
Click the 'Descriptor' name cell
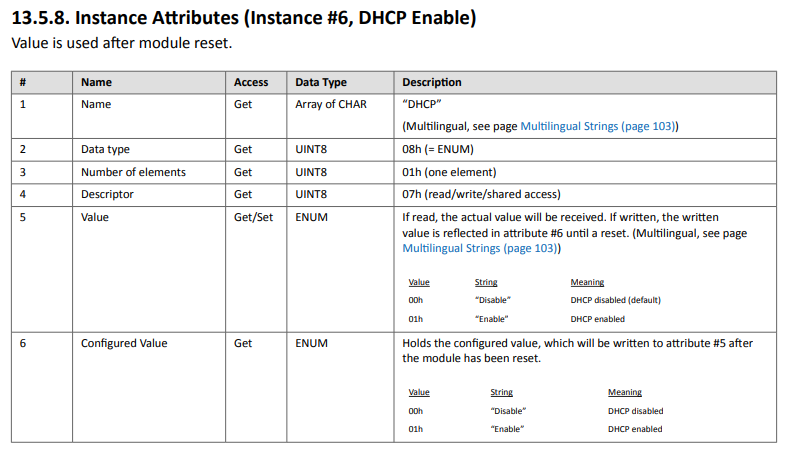[107, 194]
